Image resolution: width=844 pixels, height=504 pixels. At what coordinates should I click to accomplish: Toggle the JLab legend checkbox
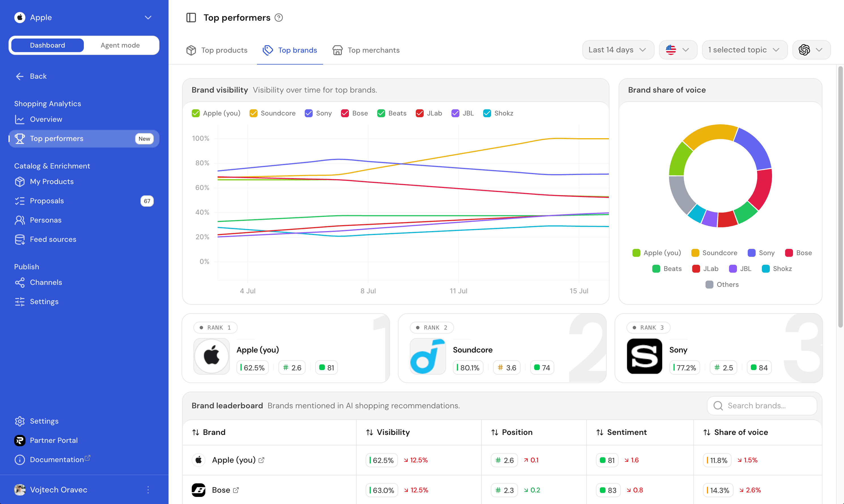tap(420, 114)
